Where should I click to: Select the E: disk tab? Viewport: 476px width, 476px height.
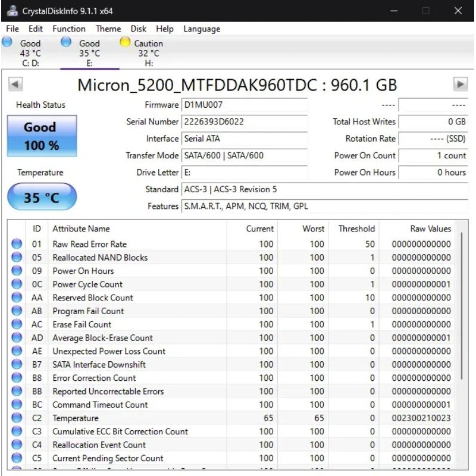pos(90,53)
